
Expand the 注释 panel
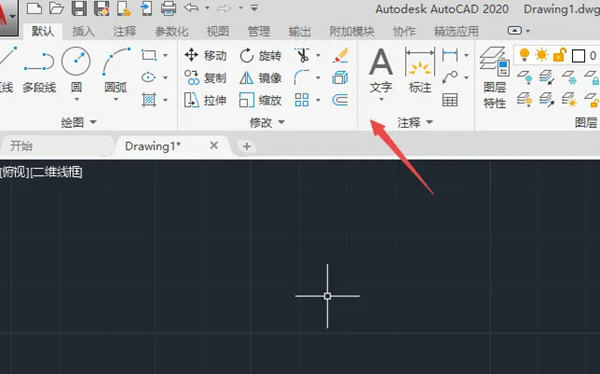click(x=415, y=122)
